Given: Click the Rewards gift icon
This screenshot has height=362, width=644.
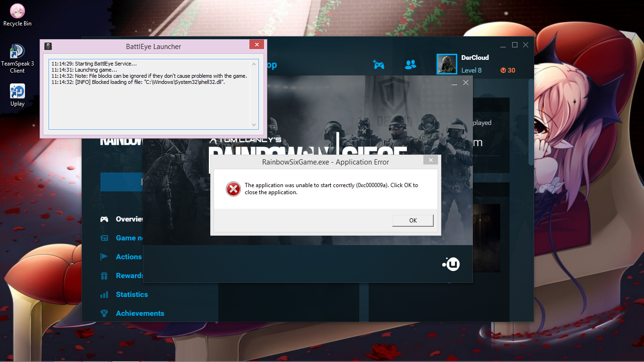Looking at the screenshot, I should coord(104,276).
